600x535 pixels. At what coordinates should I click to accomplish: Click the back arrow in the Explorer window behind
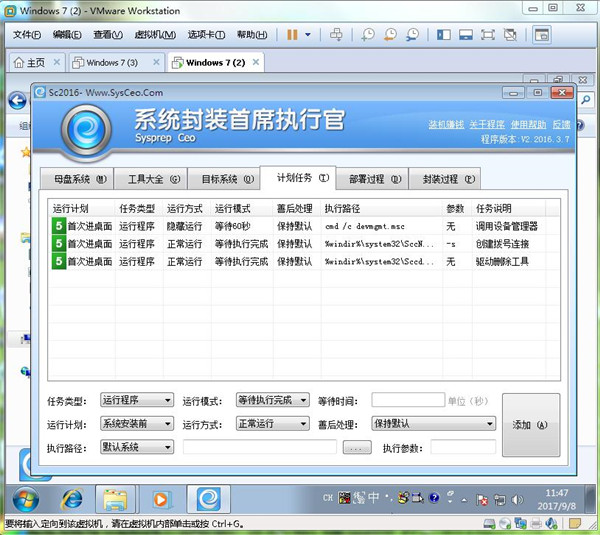(x=18, y=101)
